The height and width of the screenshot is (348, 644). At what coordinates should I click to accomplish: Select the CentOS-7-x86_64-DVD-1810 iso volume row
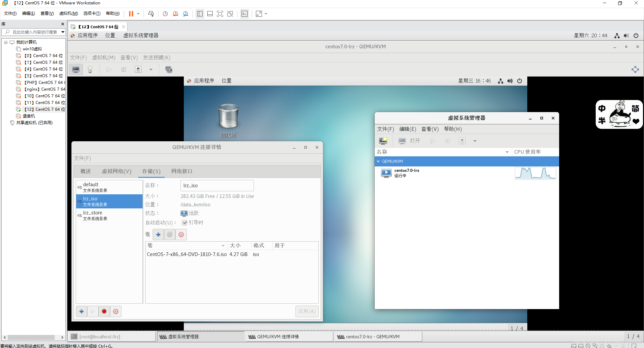click(x=231, y=254)
